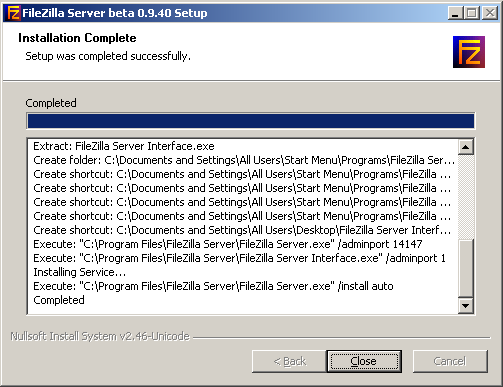Close the setup wizard with Close button
This screenshot has width=503, height=387.
pos(364,361)
